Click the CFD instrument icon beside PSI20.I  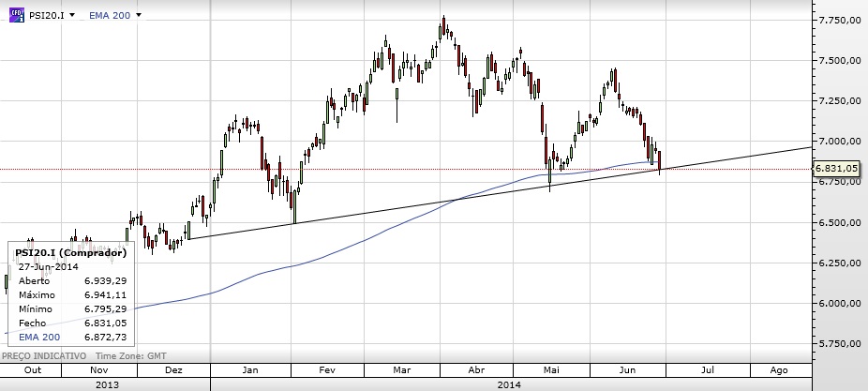(17, 14)
